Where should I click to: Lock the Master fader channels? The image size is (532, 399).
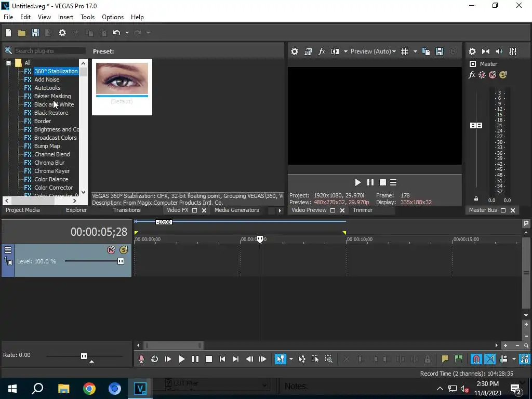(476, 199)
